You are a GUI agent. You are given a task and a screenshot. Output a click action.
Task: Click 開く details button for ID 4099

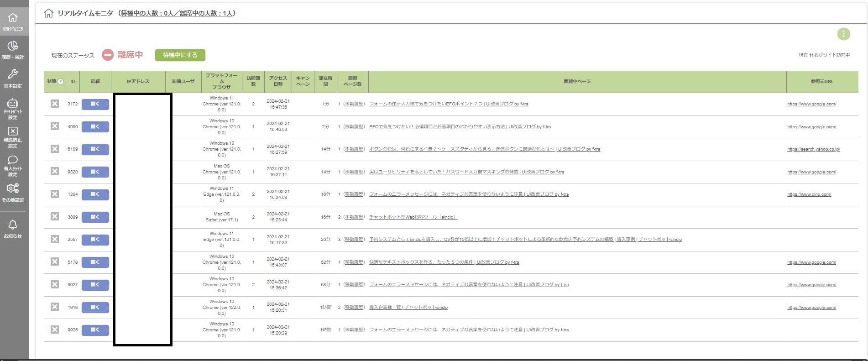(95, 127)
